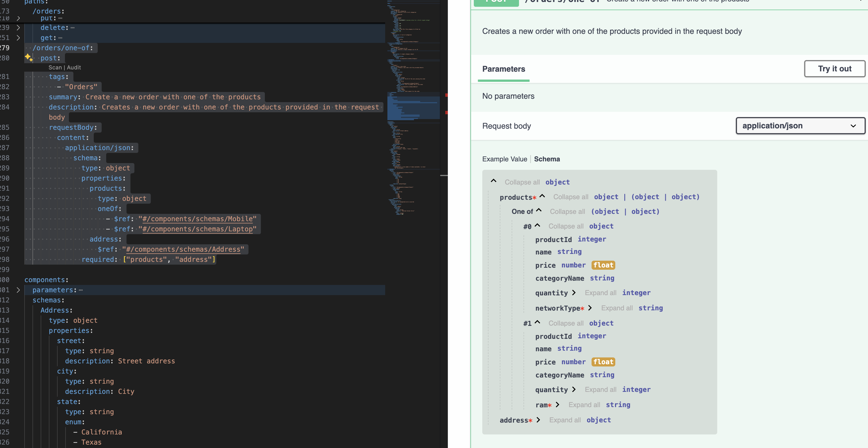The image size is (868, 448).
Task: Click the summary: line in editor
Action: (155, 97)
